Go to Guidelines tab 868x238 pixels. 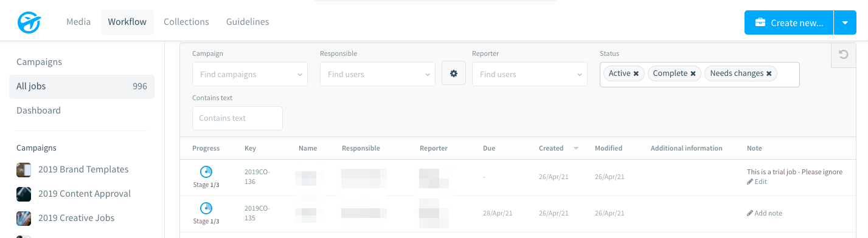coord(248,22)
